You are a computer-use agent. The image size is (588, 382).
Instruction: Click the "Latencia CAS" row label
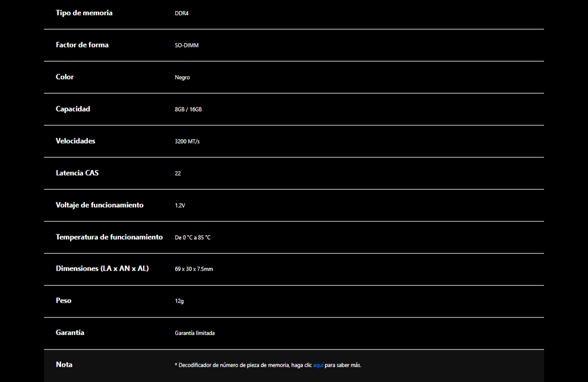pos(77,173)
